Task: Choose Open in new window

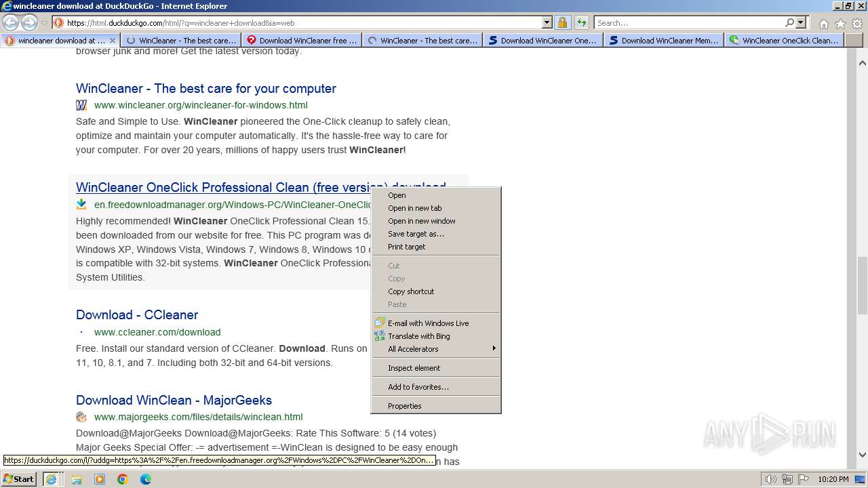Action: point(435,221)
